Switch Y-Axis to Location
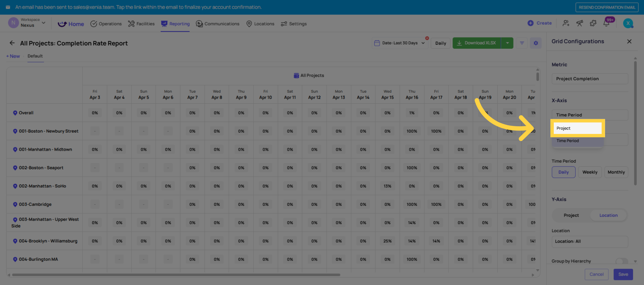644x285 pixels. [x=608, y=216]
